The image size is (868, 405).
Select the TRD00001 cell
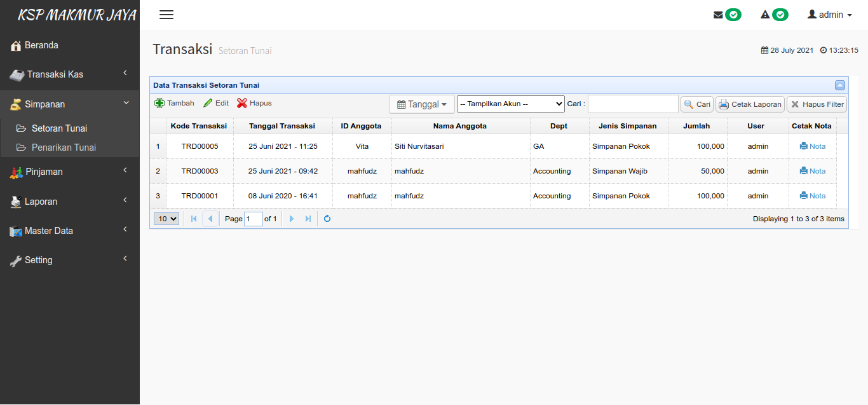tap(200, 196)
